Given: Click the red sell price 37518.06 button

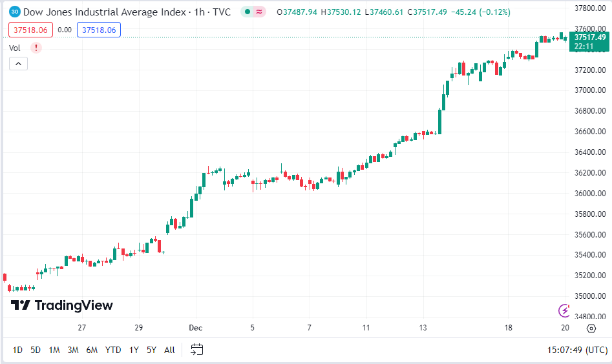Looking at the screenshot, I should click(x=30, y=30).
